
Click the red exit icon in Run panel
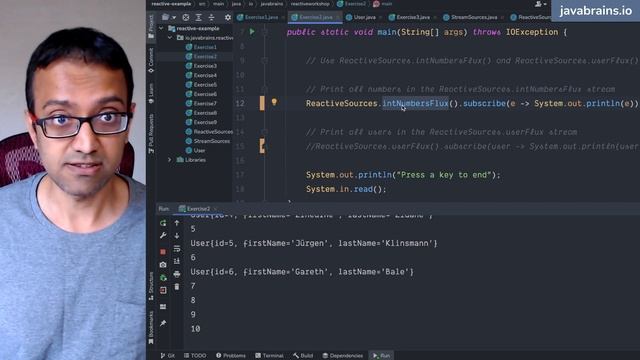pos(163,291)
